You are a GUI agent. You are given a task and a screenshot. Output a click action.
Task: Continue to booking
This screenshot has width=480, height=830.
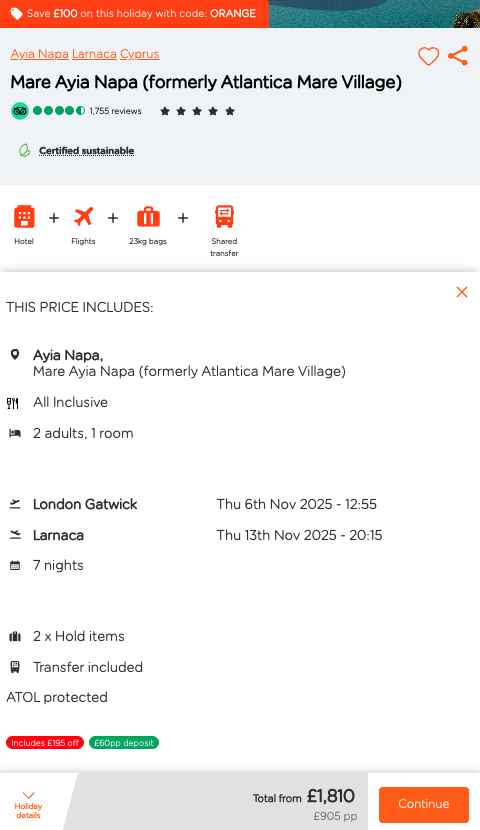click(x=424, y=804)
